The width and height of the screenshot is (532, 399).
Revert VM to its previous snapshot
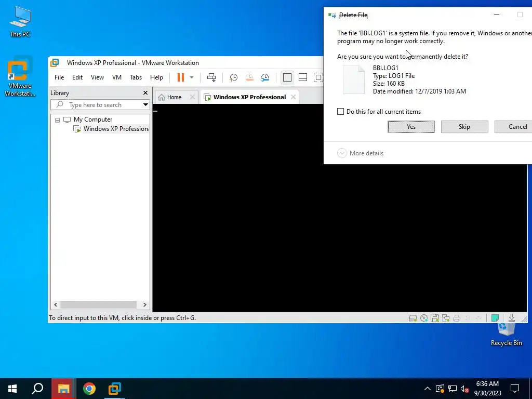[249, 77]
